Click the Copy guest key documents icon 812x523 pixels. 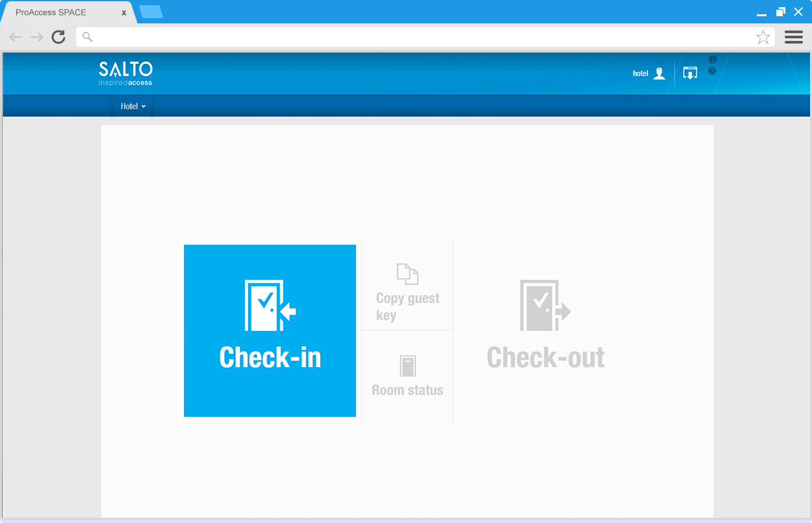tap(407, 274)
